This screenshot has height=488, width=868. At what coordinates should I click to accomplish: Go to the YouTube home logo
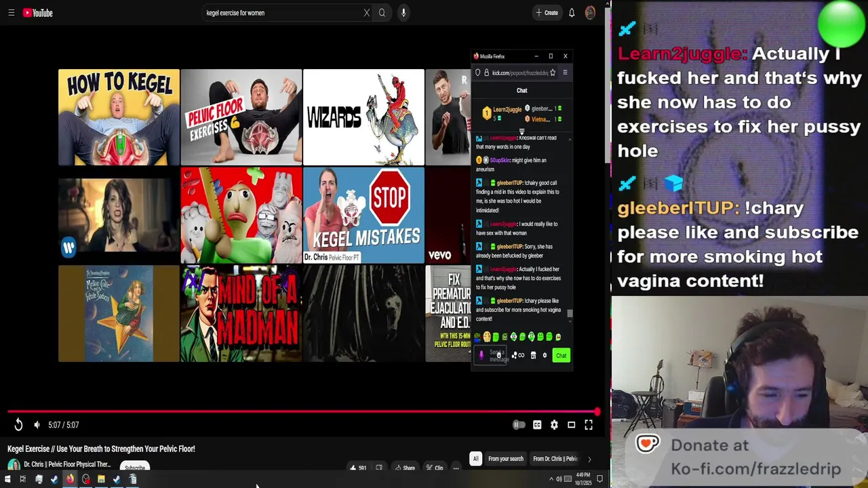click(x=38, y=13)
